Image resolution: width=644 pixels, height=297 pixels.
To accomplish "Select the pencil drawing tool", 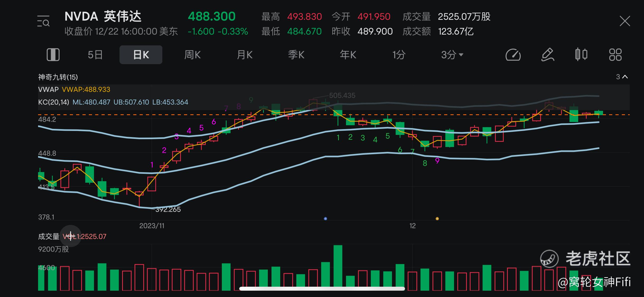I will click(548, 55).
